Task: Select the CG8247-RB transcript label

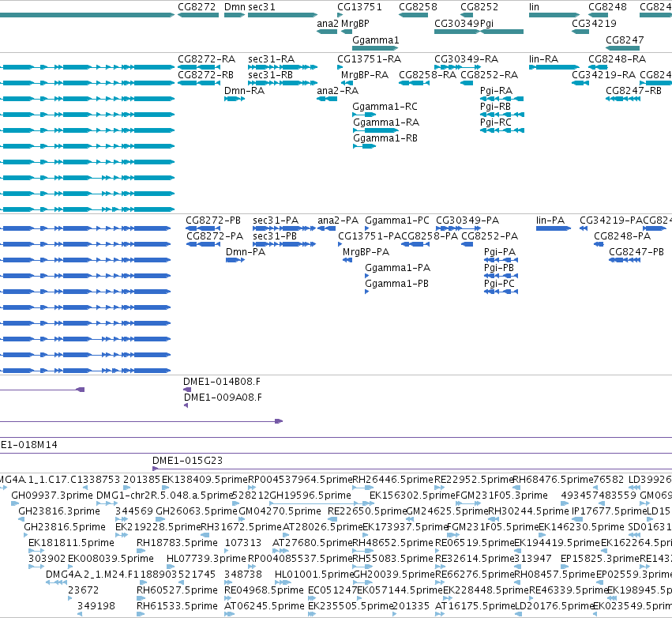Action: click(633, 91)
